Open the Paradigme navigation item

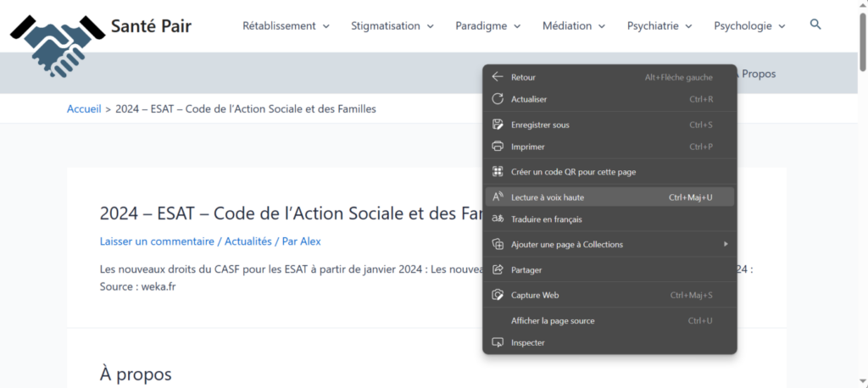click(x=481, y=25)
